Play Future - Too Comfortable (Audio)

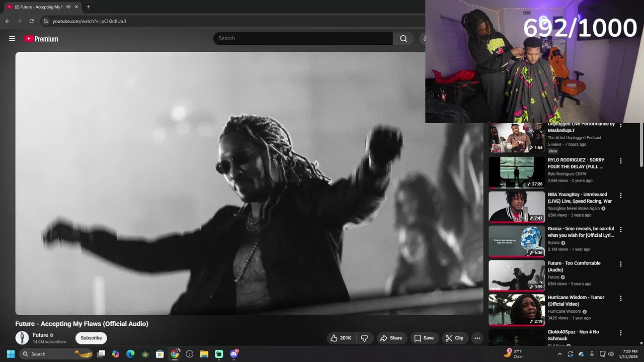(x=517, y=275)
